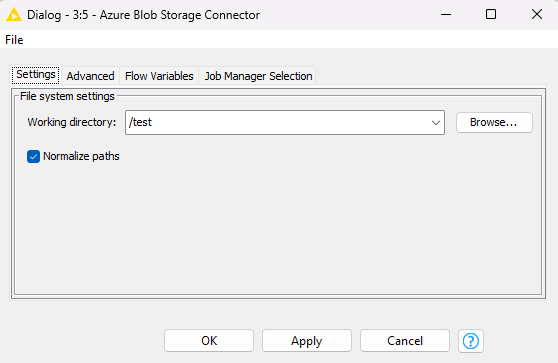Maximize the dialog window
This screenshot has height=363, width=558.
tap(491, 14)
